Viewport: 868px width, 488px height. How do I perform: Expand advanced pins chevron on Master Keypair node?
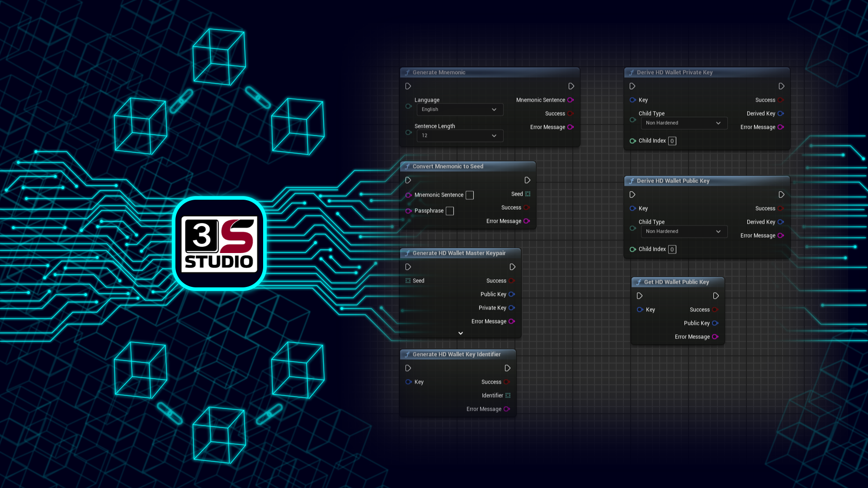coord(461,333)
